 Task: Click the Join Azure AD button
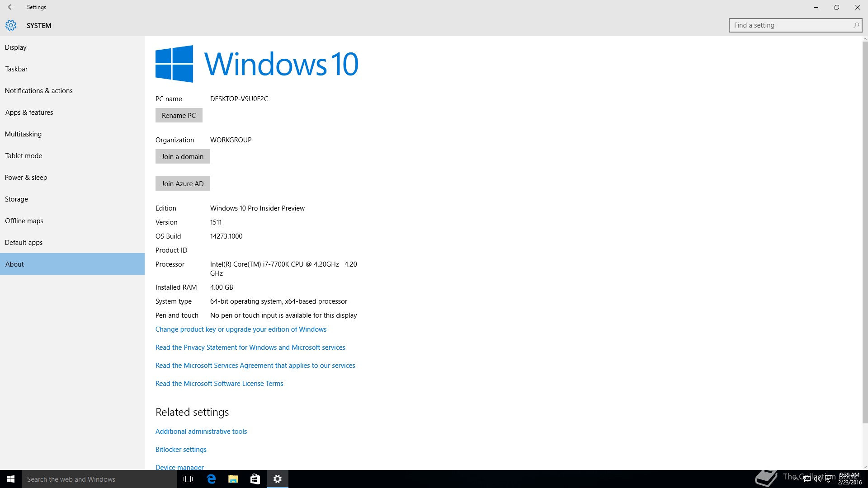pyautogui.click(x=183, y=183)
